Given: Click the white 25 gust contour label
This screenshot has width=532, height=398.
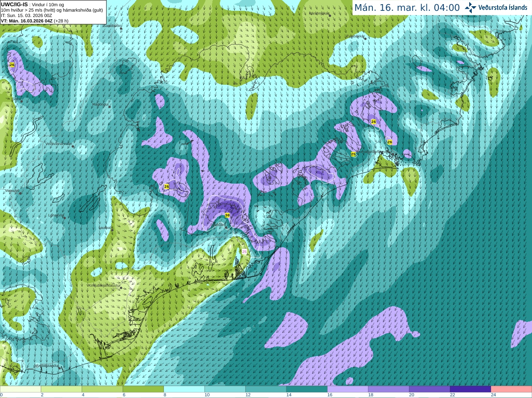Looking at the screenshot, I should (x=244, y=252).
